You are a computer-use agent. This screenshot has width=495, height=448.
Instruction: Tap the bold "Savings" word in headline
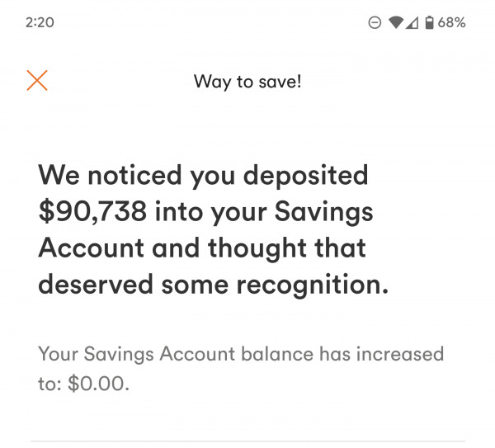pos(328,212)
